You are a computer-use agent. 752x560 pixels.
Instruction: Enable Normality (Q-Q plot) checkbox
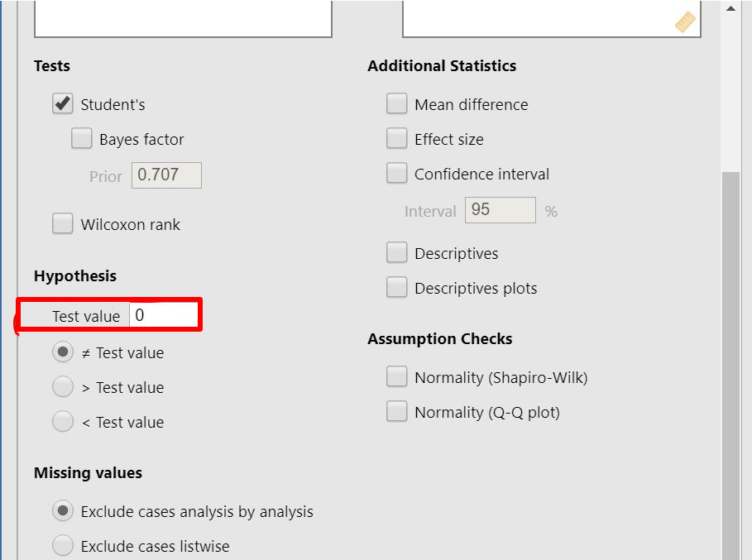(397, 412)
